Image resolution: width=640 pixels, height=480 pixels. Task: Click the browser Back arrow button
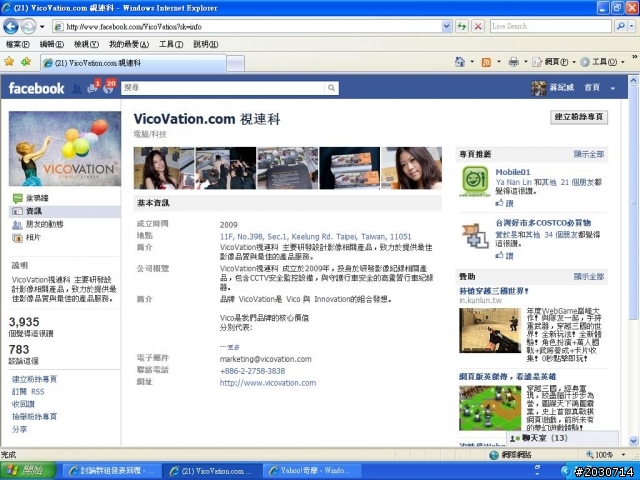(x=11, y=27)
